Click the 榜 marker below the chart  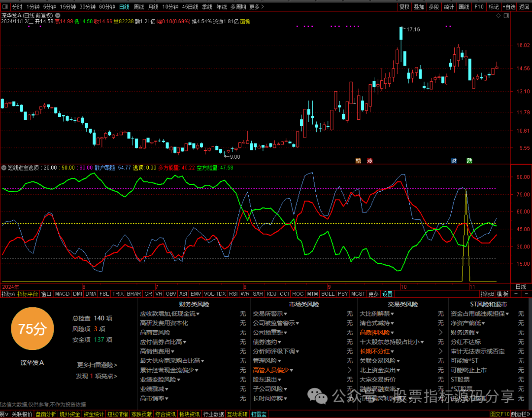pyautogui.click(x=358, y=161)
